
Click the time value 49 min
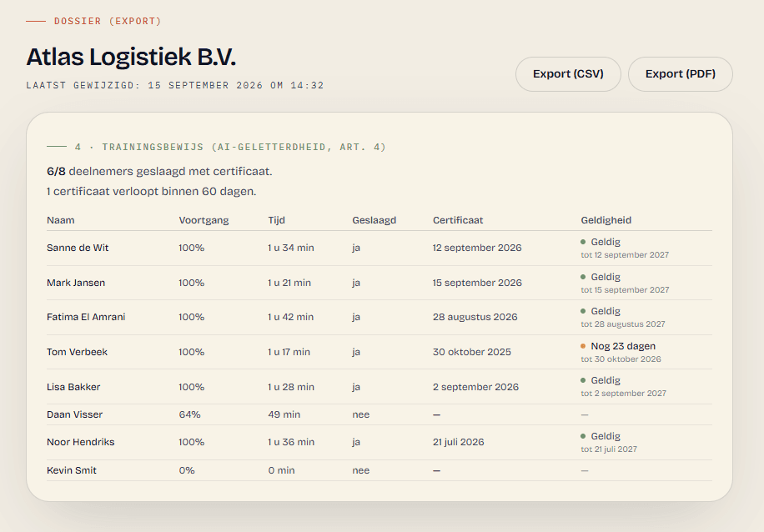(284, 414)
